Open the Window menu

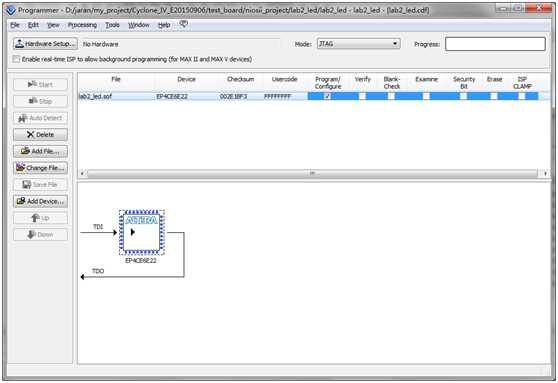point(139,25)
